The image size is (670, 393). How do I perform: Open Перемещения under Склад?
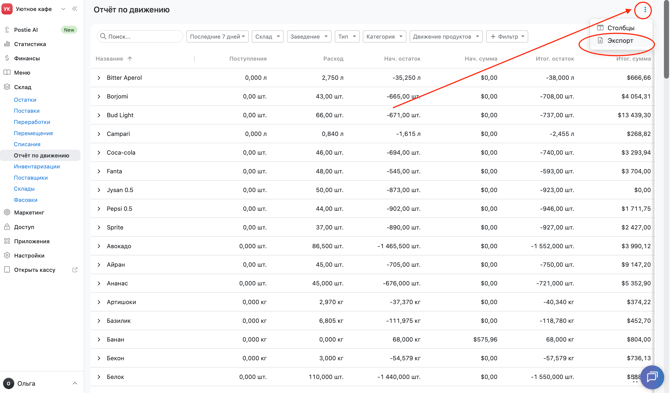point(33,133)
